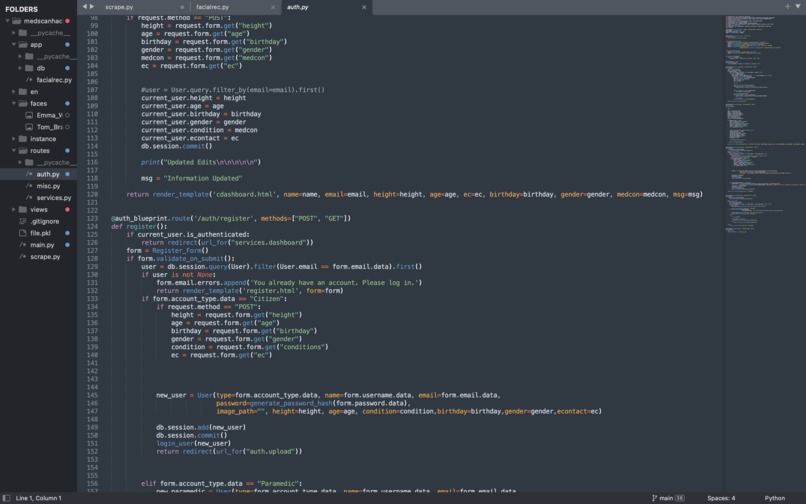Click the code file icon beside facialrec.py
Screen dimensions: 806x504
click(x=29, y=80)
